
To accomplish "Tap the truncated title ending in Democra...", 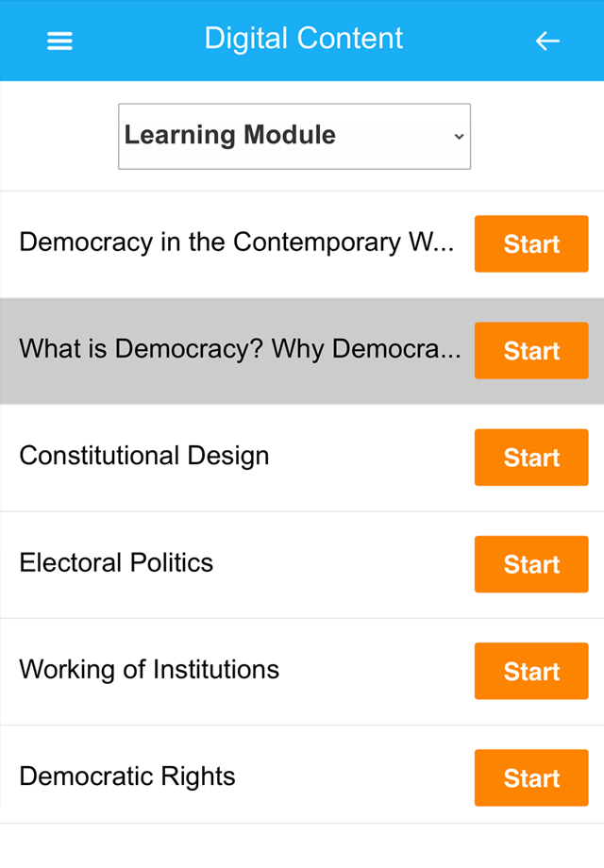I will click(240, 349).
